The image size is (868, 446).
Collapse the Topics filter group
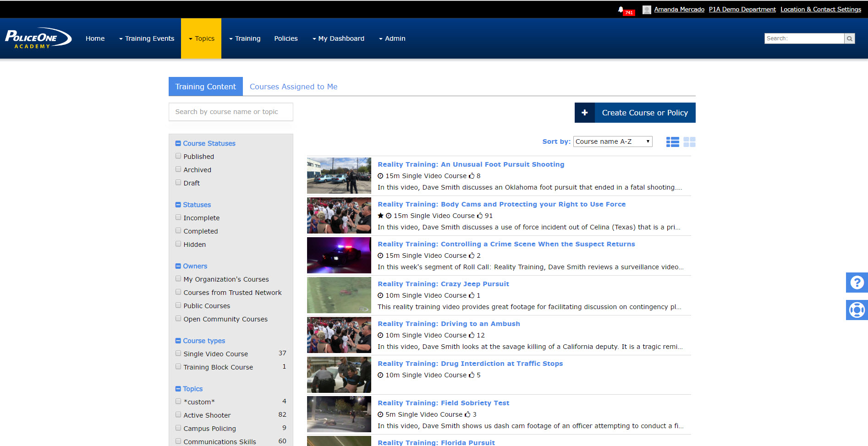(178, 389)
